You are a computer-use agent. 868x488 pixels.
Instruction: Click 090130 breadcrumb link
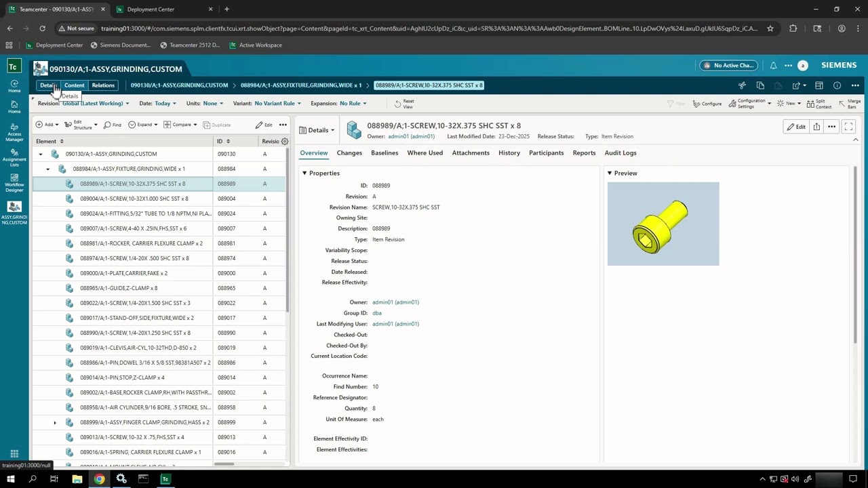179,85
